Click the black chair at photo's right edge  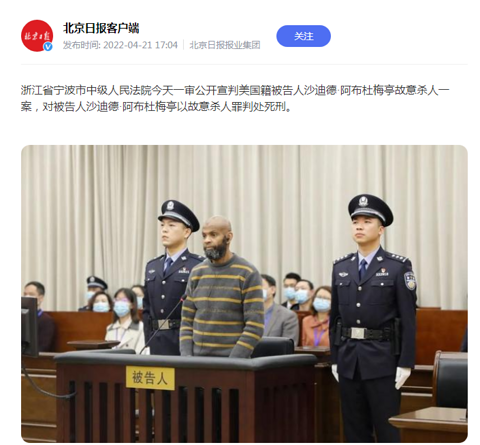(450, 380)
